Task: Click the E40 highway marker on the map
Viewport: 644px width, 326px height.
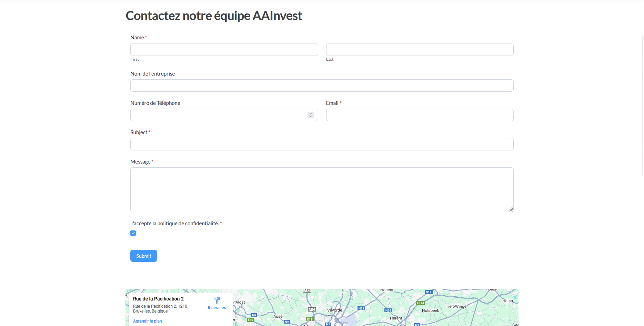Action: click(250, 320)
